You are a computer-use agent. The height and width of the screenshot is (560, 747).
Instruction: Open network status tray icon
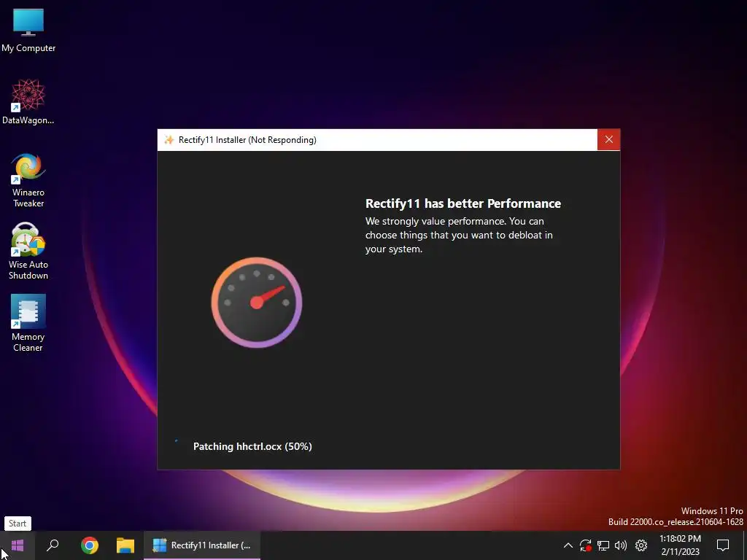coord(603,545)
